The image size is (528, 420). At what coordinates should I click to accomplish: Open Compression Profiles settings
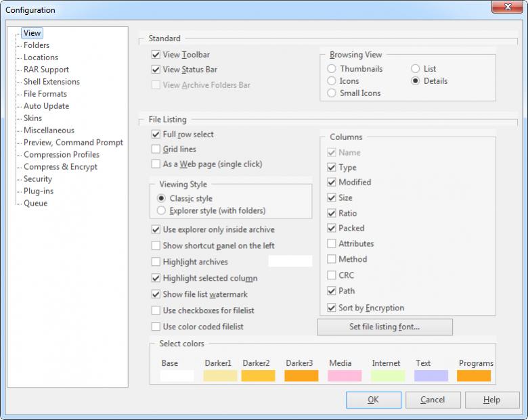[x=62, y=154]
